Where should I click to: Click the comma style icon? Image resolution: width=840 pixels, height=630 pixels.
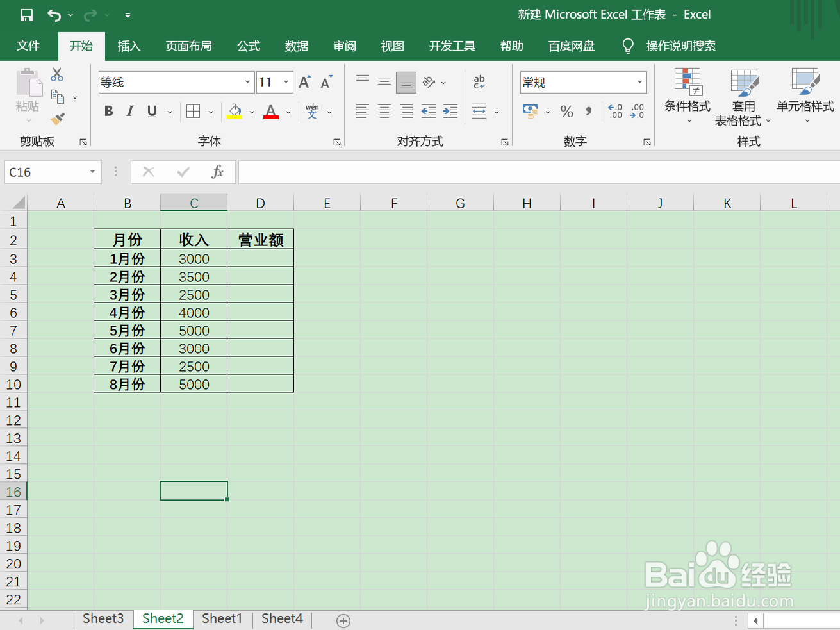coord(589,111)
